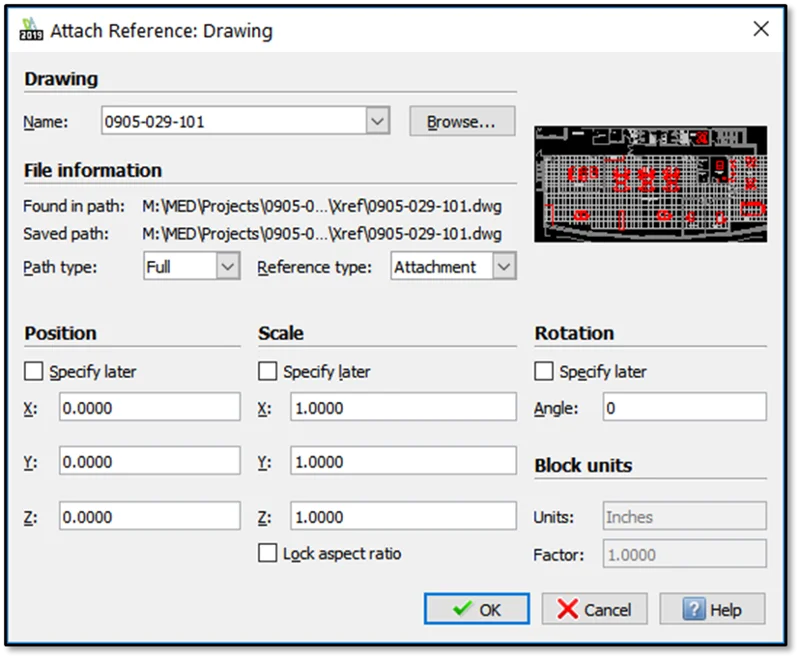This screenshot has width=800, height=659.
Task: Expand the Path type dropdown
Action: [228, 267]
